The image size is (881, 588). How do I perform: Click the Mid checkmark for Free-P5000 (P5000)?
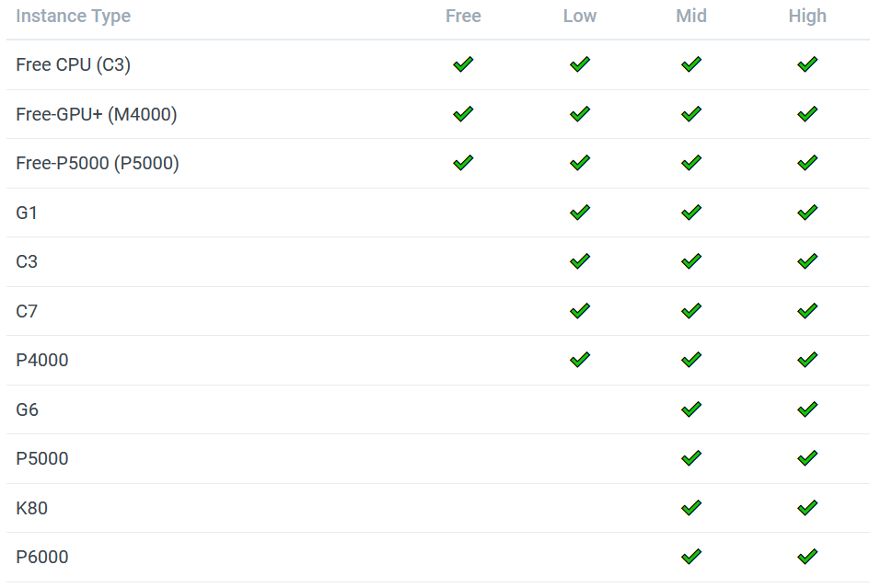tap(691, 163)
